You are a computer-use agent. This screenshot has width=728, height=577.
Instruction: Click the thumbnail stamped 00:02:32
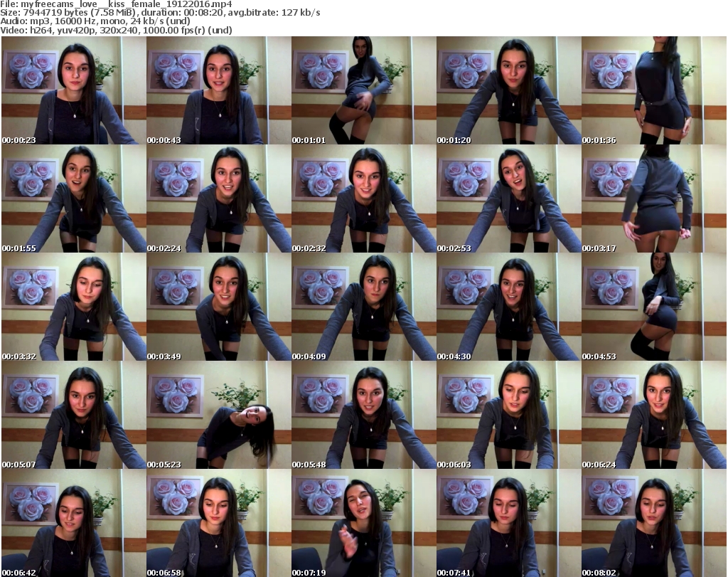point(363,198)
